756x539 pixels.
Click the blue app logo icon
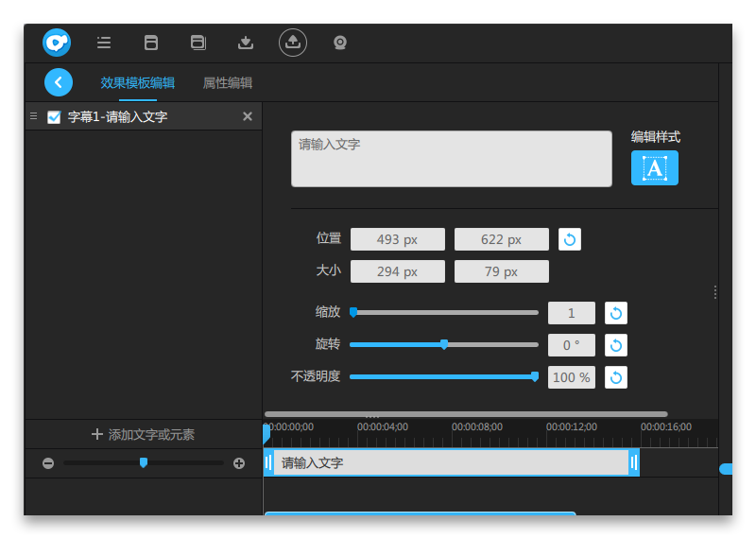click(57, 43)
